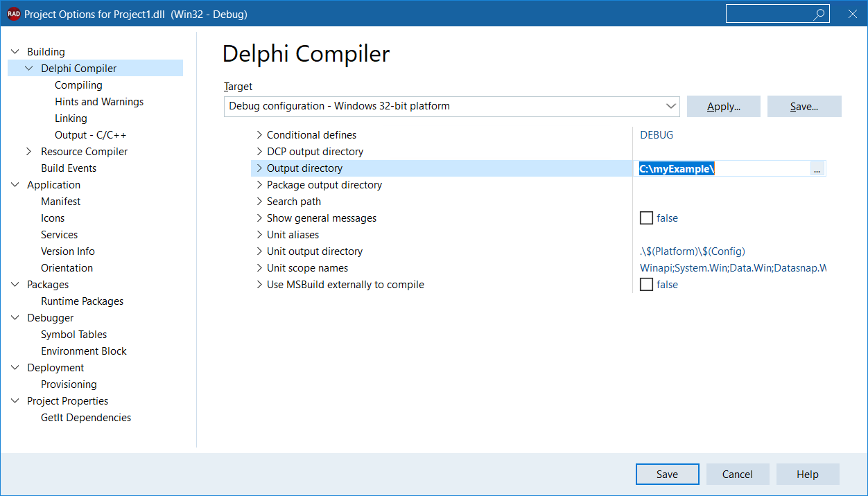This screenshot has width=868, height=496.
Task: Expand the Unit scope names option
Action: (x=259, y=268)
